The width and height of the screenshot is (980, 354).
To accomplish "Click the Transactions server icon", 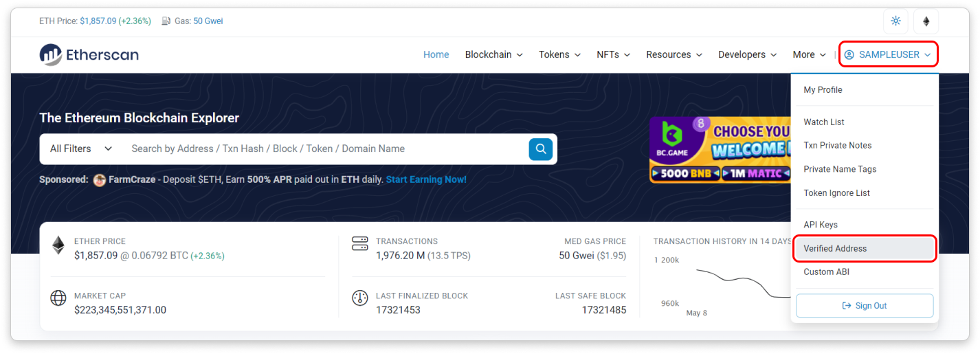I will [x=360, y=244].
